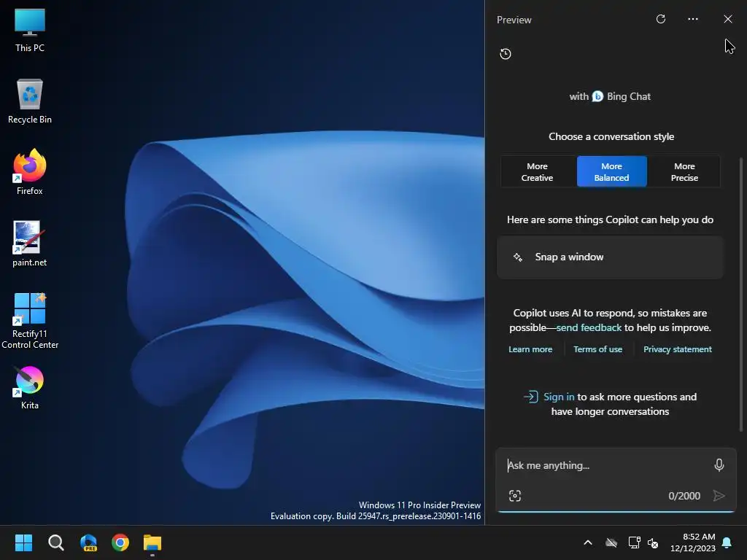Click the Preview pane title text

point(514,20)
